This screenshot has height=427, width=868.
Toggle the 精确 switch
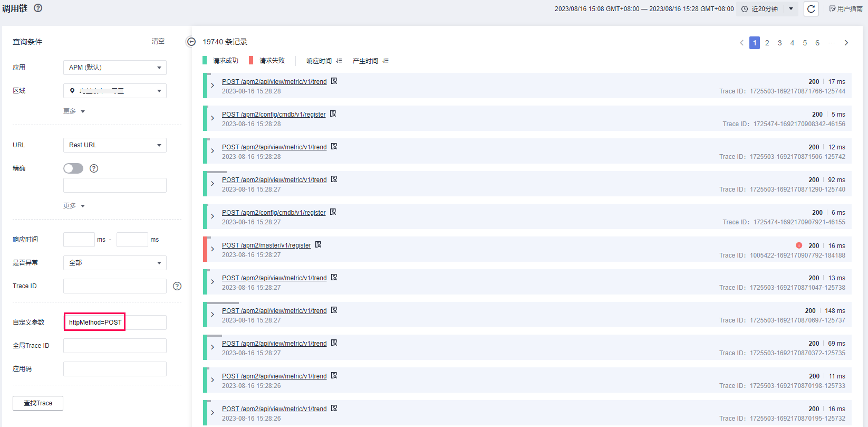click(x=73, y=168)
